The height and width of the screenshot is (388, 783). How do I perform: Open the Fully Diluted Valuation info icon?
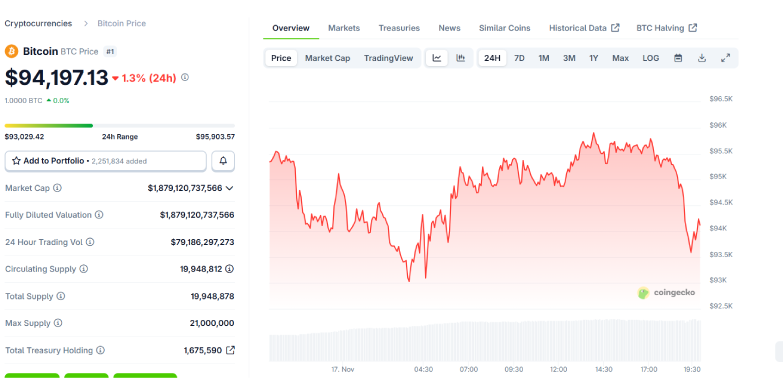point(99,215)
